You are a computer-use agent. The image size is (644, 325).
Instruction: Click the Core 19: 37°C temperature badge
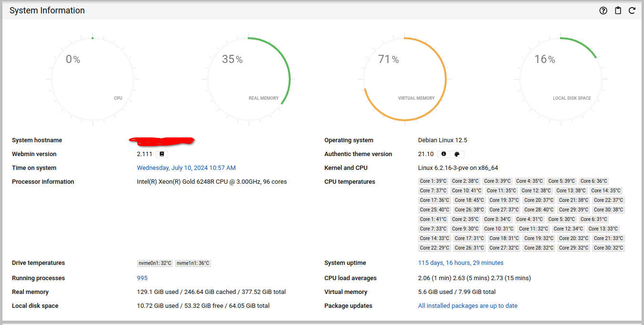504,200
